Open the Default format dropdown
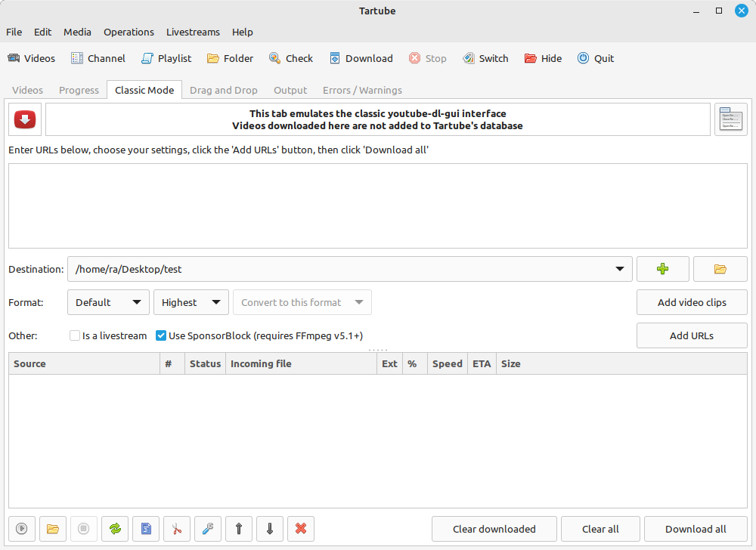The width and height of the screenshot is (756, 550). (108, 302)
